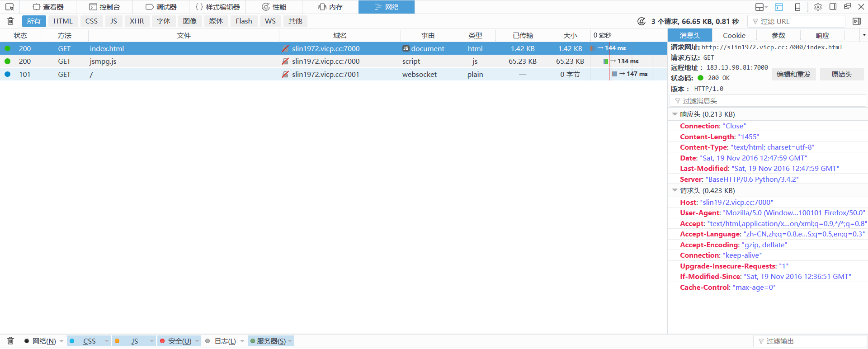Filter requests by HTML type
This screenshot has height=349, width=868.
tap(63, 21)
